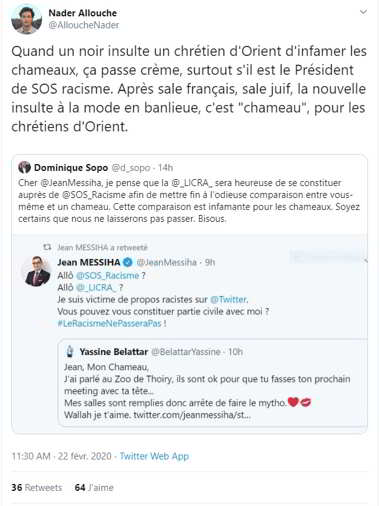380x506 pixels.
Task: View the 36 Retweets list
Action: pos(37,488)
